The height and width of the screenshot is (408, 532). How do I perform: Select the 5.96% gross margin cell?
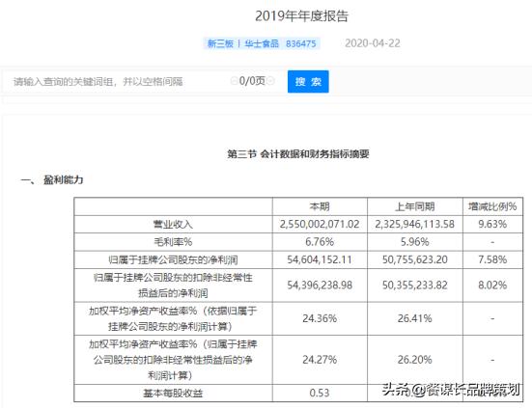(415, 242)
